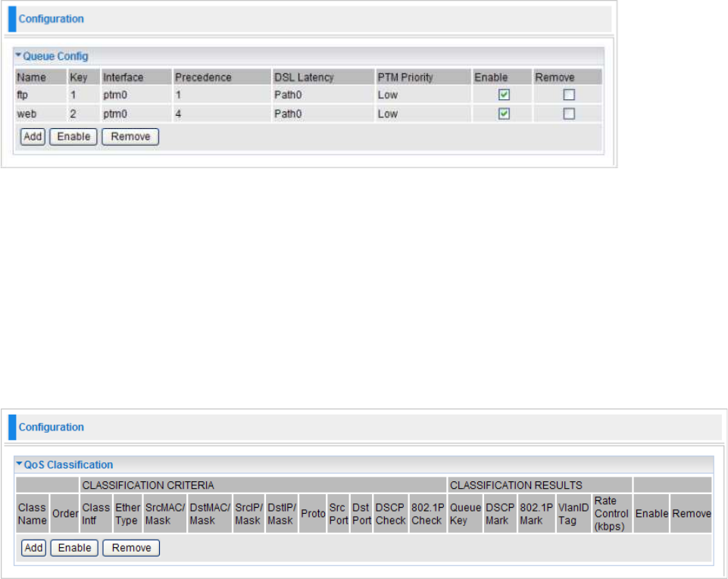Image resolution: width=728 pixels, height=579 pixels.
Task: Uncheck Enable checkbox for web queue
Action: click(x=504, y=114)
